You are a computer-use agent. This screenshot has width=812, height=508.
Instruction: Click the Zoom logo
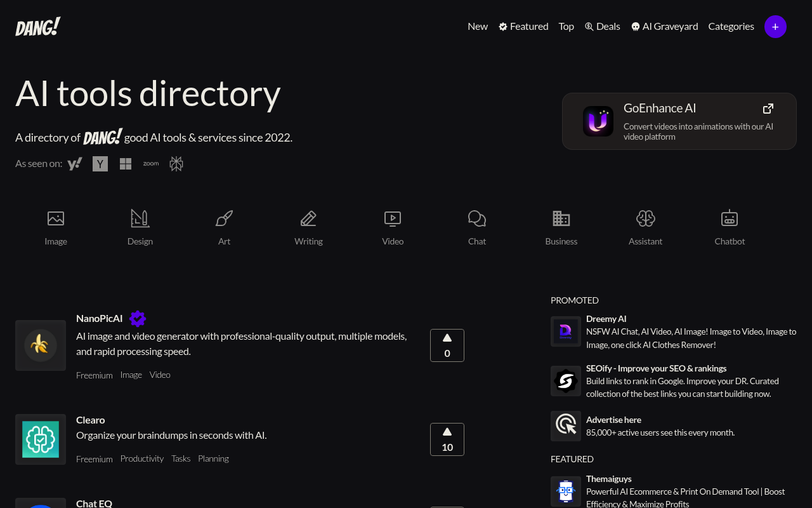pyautogui.click(x=151, y=163)
